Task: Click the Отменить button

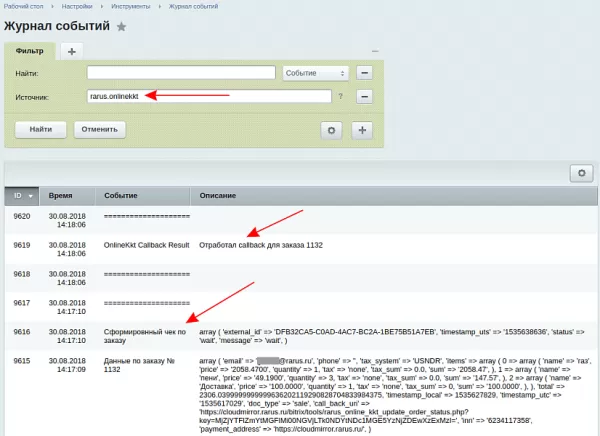Action: click(x=99, y=129)
